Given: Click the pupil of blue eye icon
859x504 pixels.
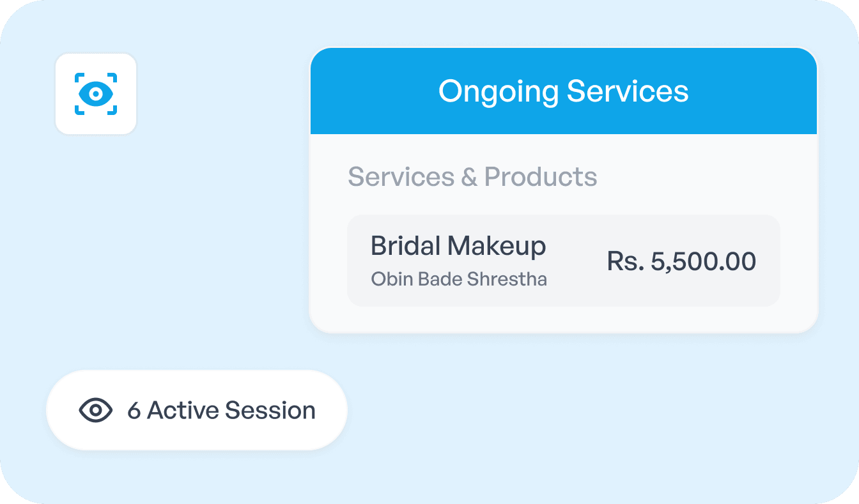Looking at the screenshot, I should click(x=96, y=94).
